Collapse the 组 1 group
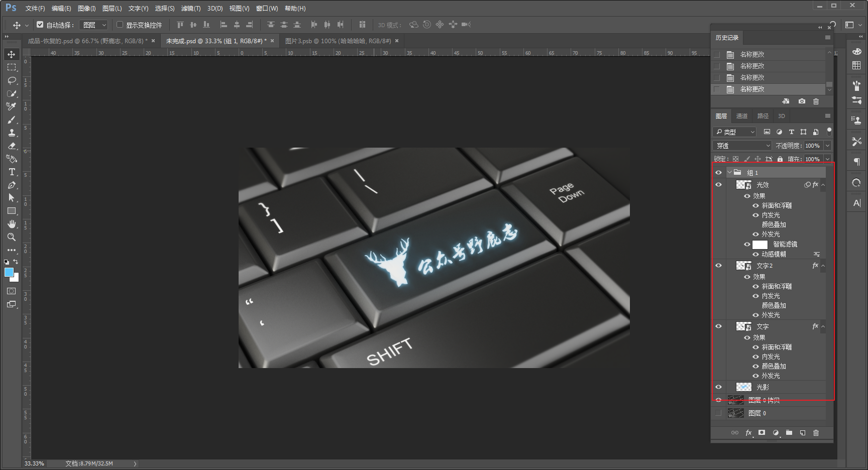 point(730,172)
